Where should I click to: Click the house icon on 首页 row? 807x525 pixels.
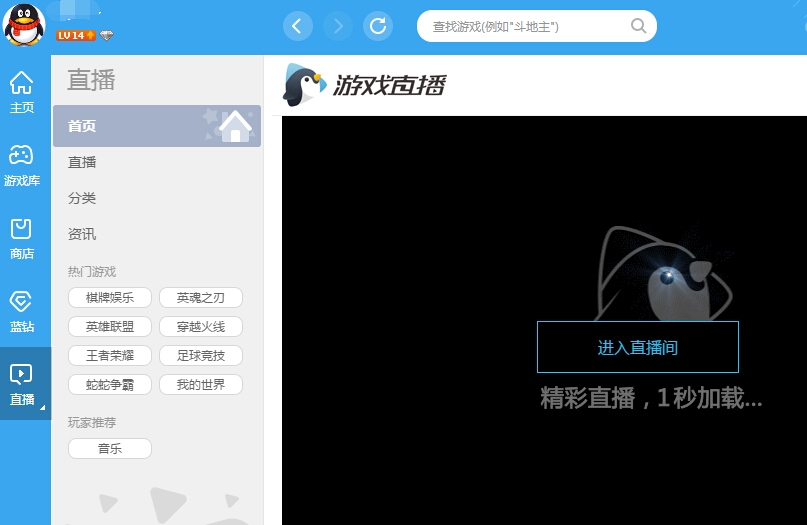coord(235,126)
